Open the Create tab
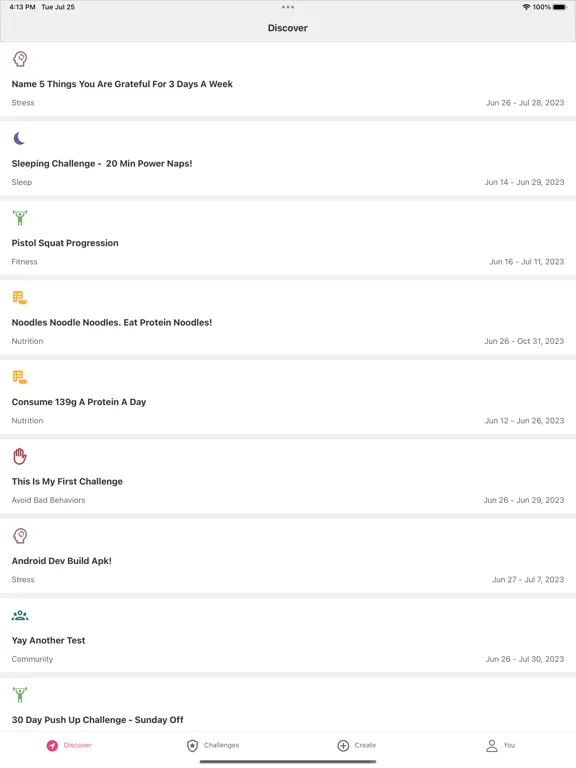The image size is (576, 768). point(357,745)
